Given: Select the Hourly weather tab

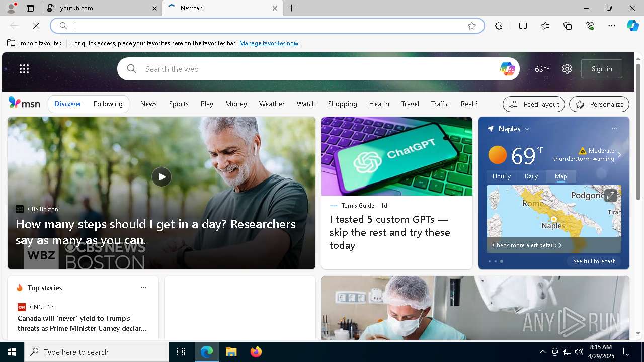Looking at the screenshot, I should [x=502, y=176].
